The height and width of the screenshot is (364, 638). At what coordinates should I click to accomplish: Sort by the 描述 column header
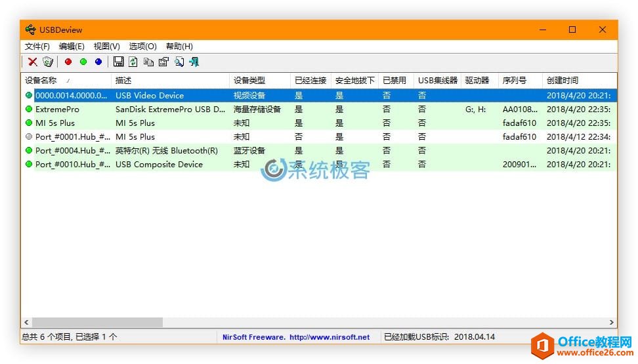coord(170,81)
